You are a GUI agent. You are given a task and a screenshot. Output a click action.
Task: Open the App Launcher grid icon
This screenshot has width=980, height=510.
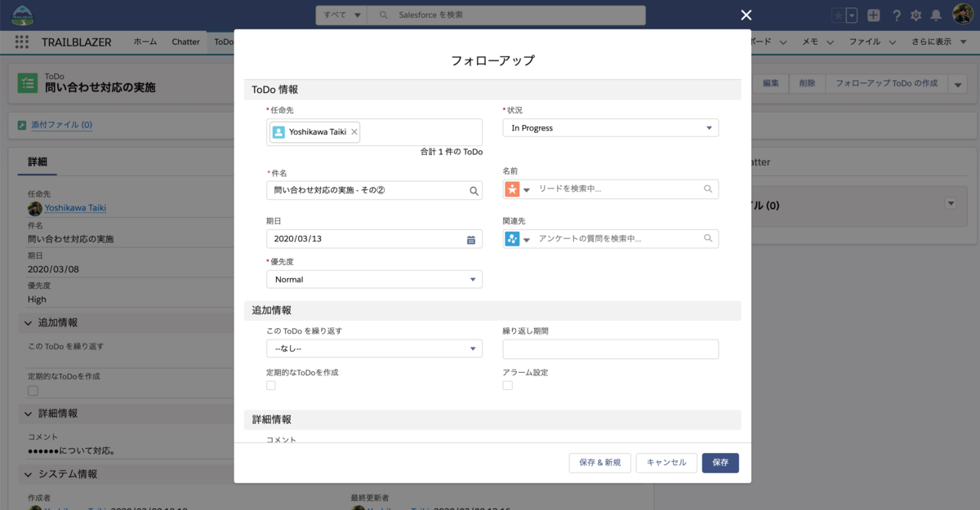tap(22, 42)
